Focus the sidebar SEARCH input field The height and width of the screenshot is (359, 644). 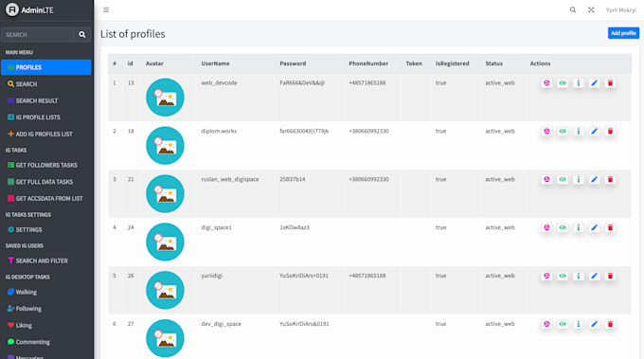pyautogui.click(x=37, y=35)
